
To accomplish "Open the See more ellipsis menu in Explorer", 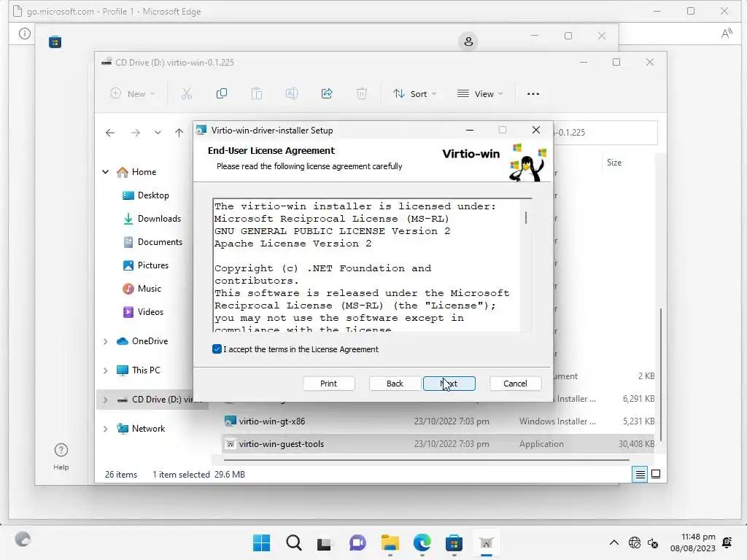I will (x=533, y=94).
